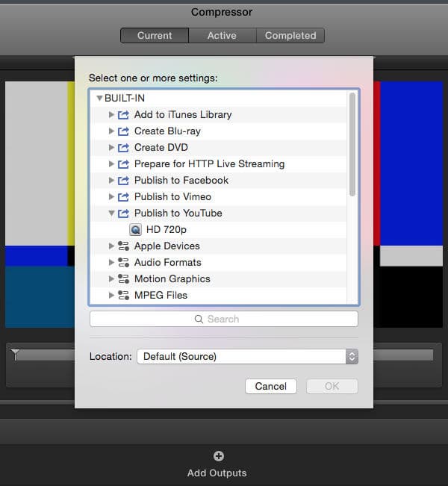The image size is (448, 486).
Task: Select the Apple Devices row text
Action: [167, 246]
